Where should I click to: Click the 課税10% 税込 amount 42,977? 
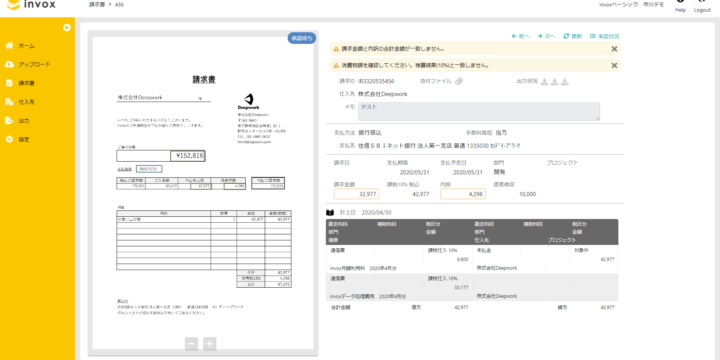point(421,194)
